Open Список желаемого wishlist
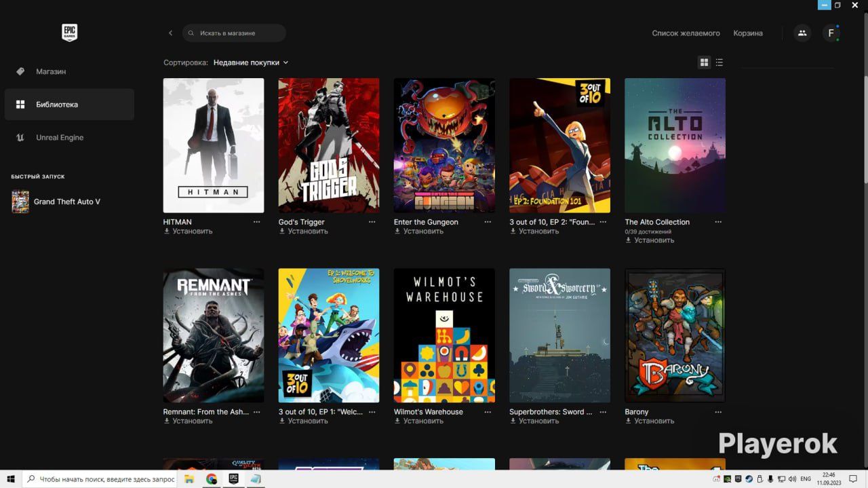The height and width of the screenshot is (488, 868). [686, 33]
